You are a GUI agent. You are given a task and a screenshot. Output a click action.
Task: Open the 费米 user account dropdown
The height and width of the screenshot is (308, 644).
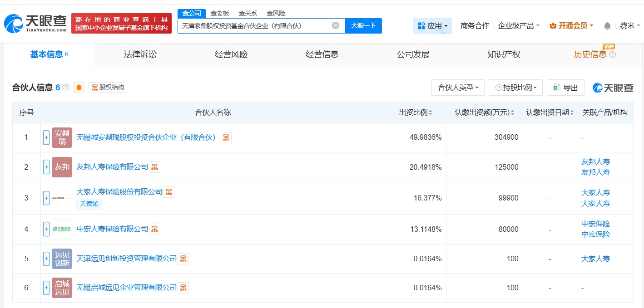(x=630, y=26)
